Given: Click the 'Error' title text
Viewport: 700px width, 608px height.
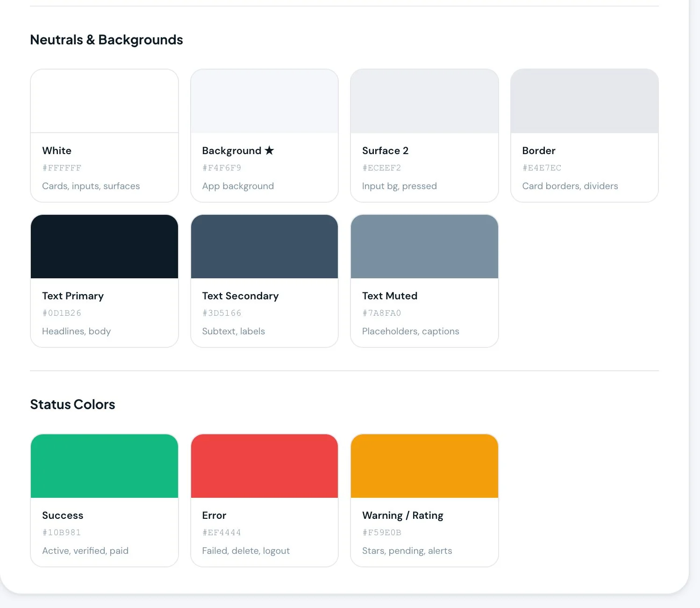Looking at the screenshot, I should 214,516.
